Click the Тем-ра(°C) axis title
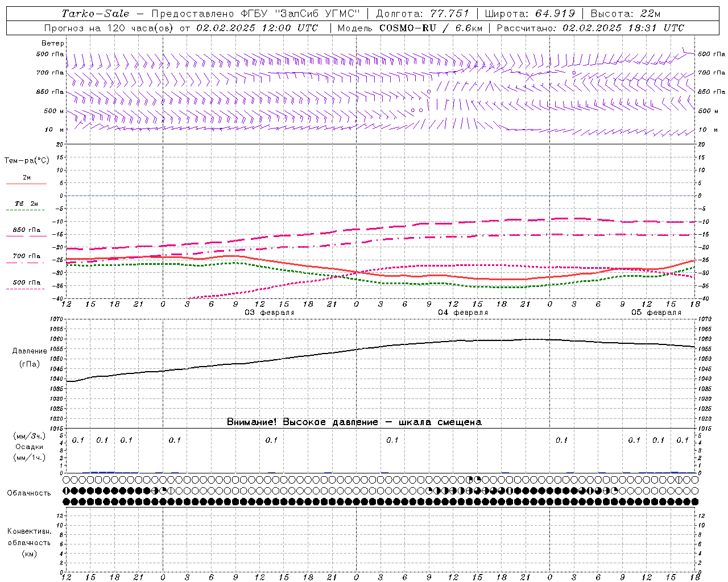728x582 pixels. [x=27, y=161]
